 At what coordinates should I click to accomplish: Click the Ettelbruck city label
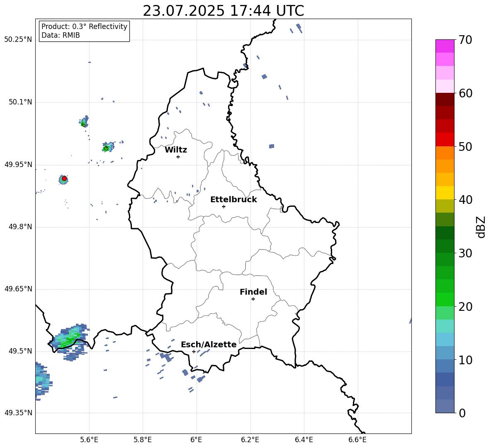233,200
